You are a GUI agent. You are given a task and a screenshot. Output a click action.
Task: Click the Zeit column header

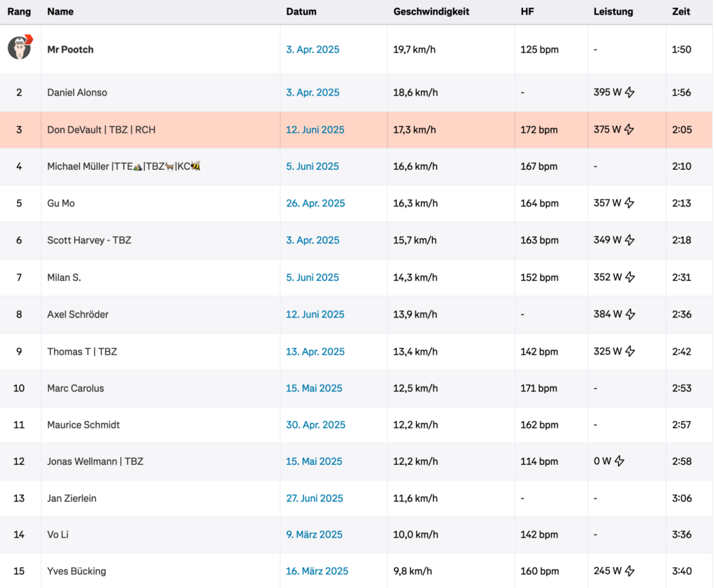pyautogui.click(x=681, y=11)
